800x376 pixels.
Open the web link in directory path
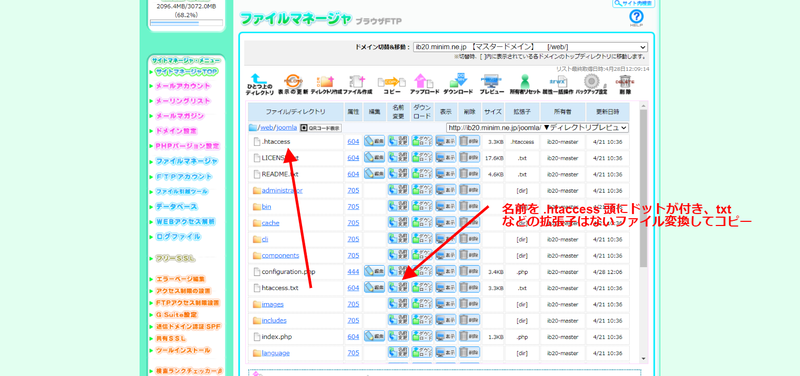(x=267, y=128)
